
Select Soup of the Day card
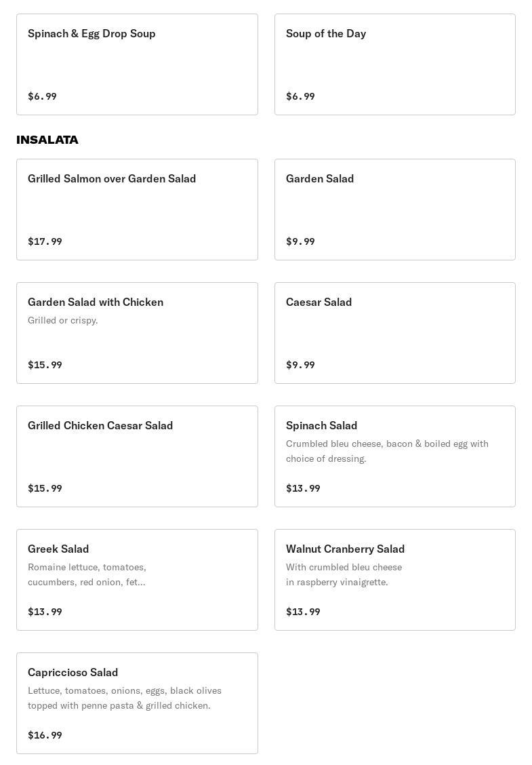pyautogui.click(x=394, y=64)
